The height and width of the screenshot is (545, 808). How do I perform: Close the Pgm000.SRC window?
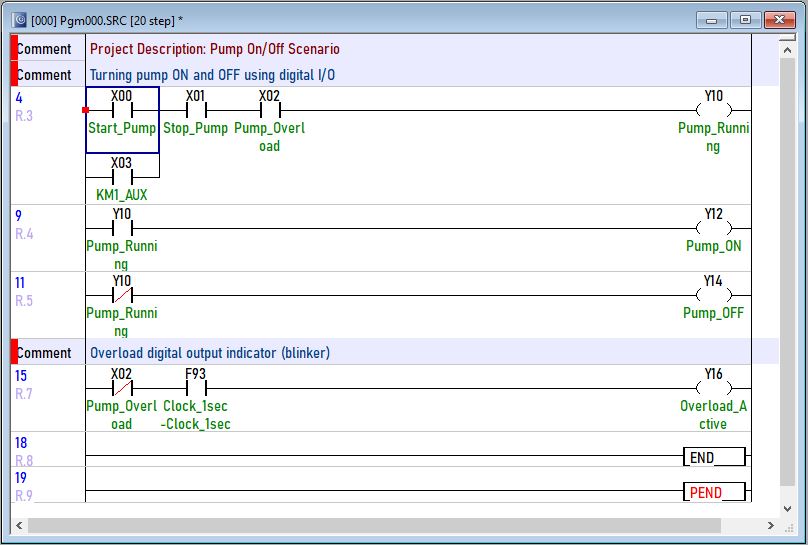click(779, 20)
